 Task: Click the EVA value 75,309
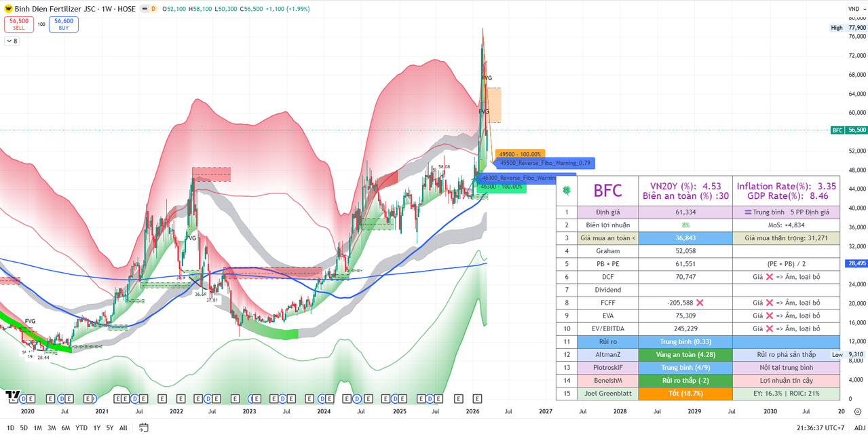[x=685, y=316]
